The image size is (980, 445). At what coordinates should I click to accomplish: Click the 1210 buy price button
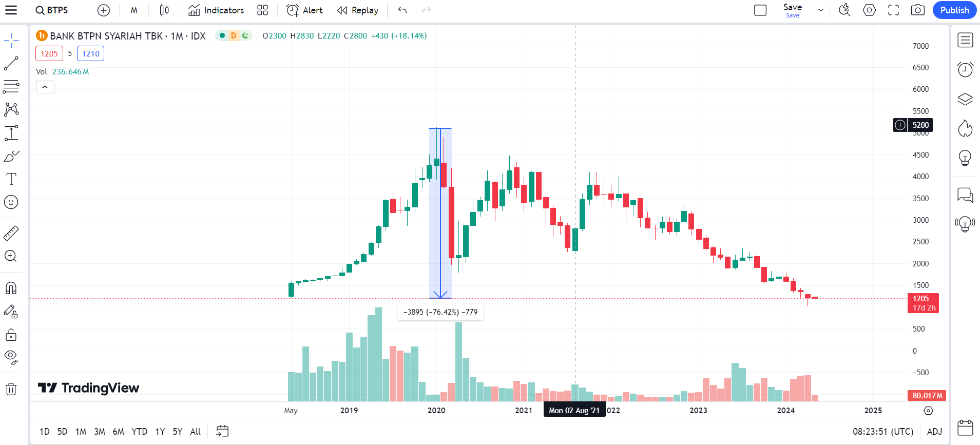[x=91, y=53]
